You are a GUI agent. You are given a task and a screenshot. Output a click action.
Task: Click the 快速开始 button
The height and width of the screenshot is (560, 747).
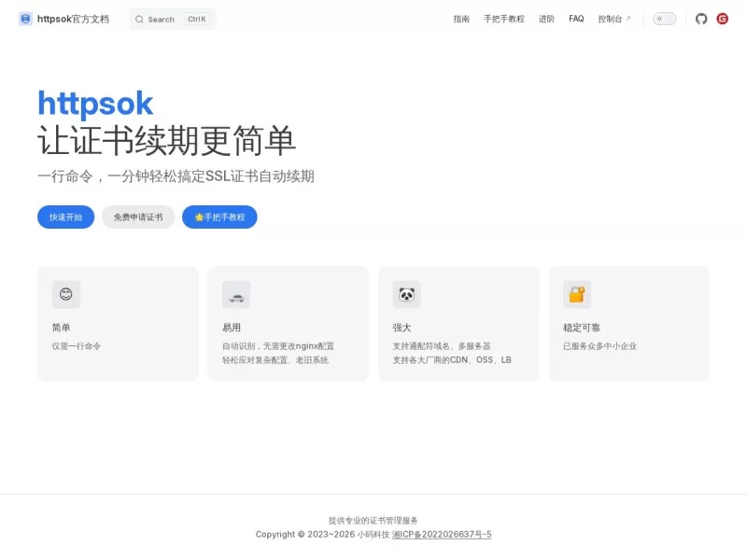pos(65,217)
